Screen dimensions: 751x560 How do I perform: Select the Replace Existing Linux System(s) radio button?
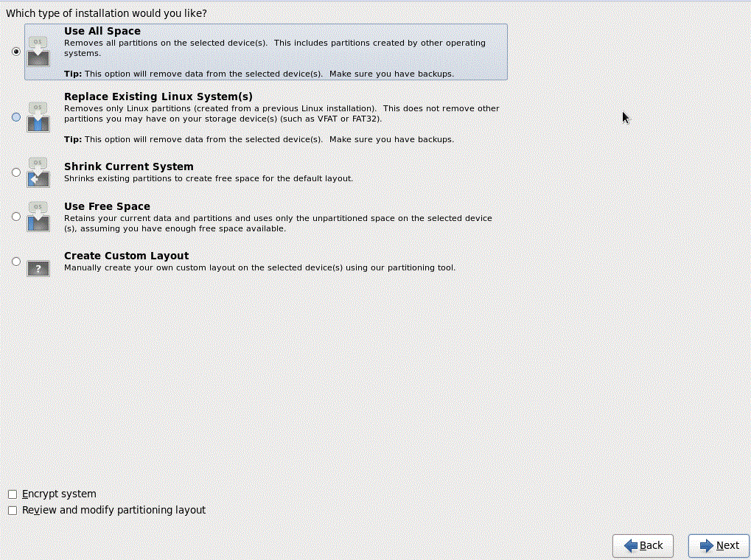coord(15,116)
